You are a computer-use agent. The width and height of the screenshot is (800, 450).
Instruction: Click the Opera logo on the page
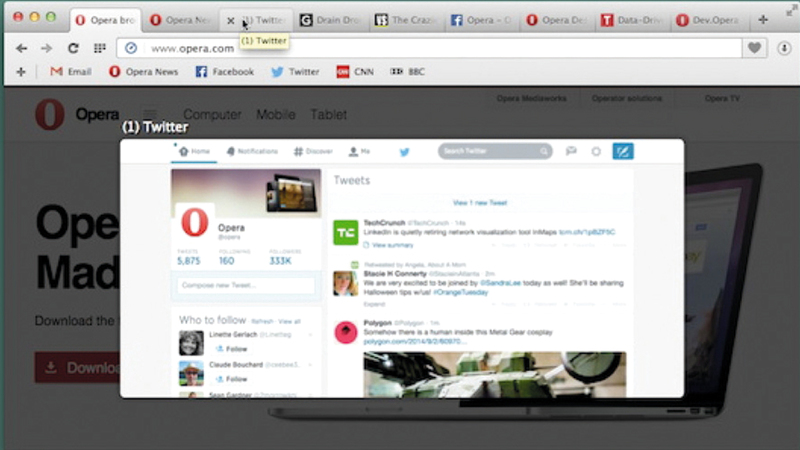coord(50,114)
